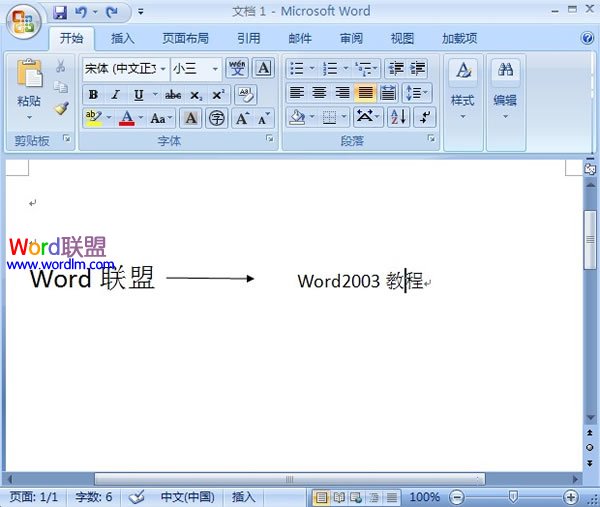The width and height of the screenshot is (600, 507).
Task: Align text left
Action: pos(297,93)
